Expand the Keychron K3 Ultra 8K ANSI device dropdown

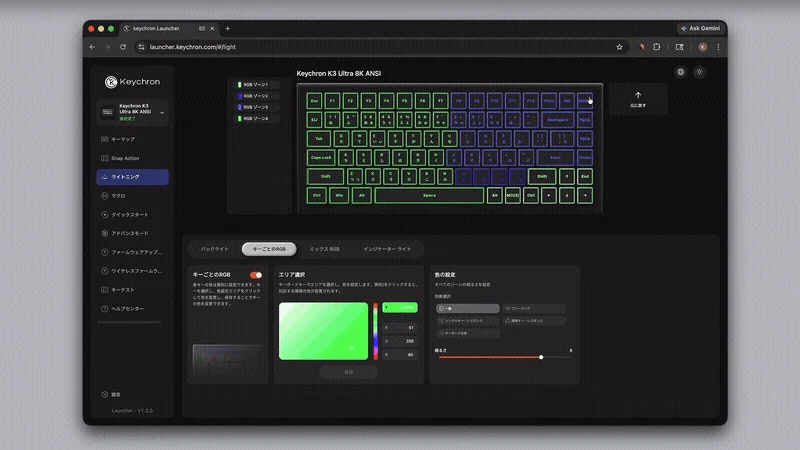pyautogui.click(x=132, y=112)
